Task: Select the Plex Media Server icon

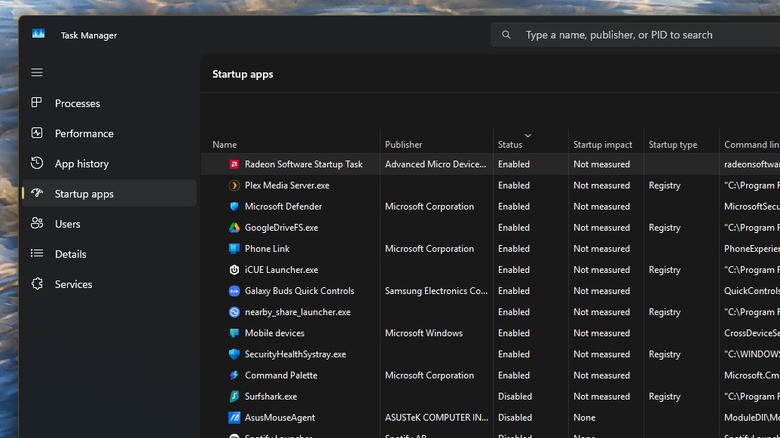Action: coord(234,185)
